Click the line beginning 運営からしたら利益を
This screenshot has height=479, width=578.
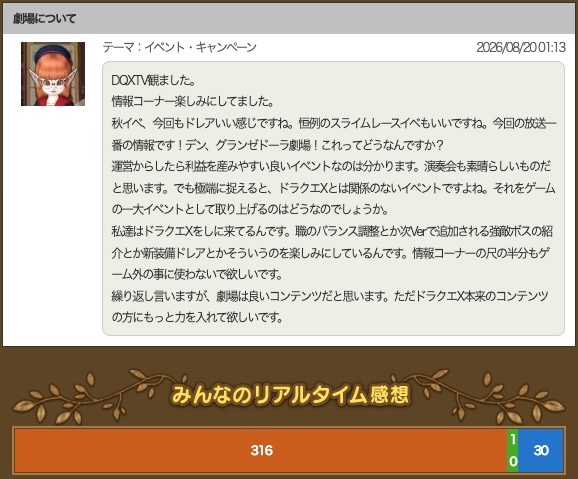click(331, 166)
